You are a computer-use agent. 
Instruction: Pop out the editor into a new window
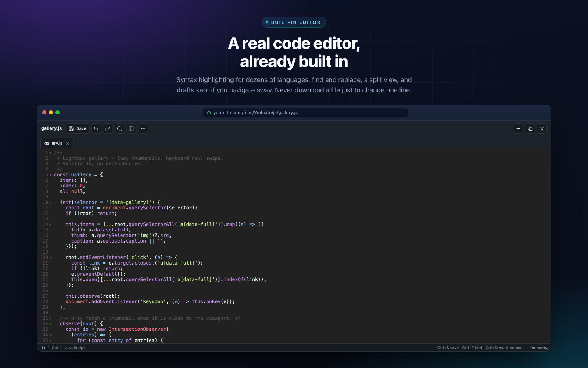click(530, 128)
